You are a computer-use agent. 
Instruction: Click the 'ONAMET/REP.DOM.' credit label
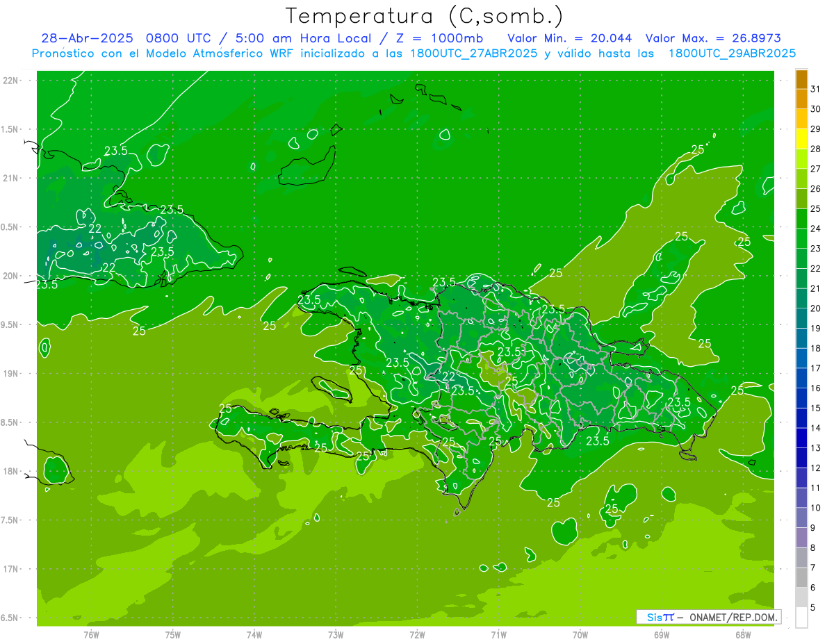click(733, 617)
